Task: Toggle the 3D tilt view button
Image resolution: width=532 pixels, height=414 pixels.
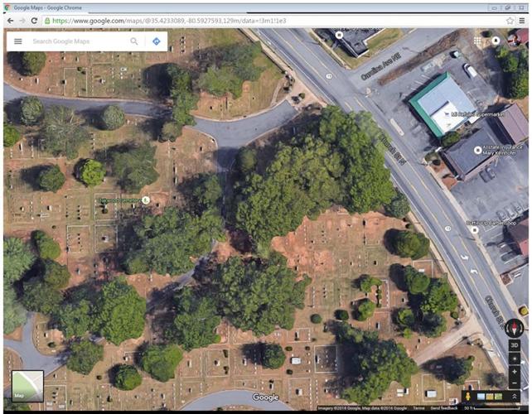Action: click(515, 345)
